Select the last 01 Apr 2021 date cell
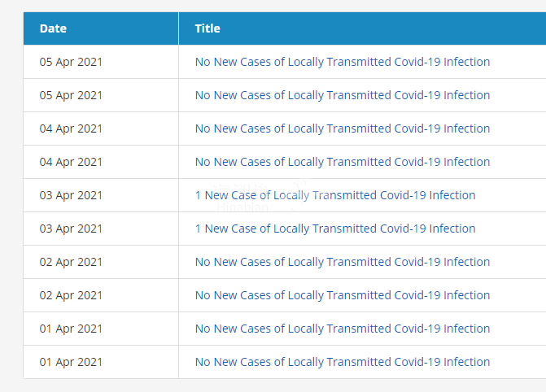This screenshot has width=546, height=392. click(x=72, y=362)
